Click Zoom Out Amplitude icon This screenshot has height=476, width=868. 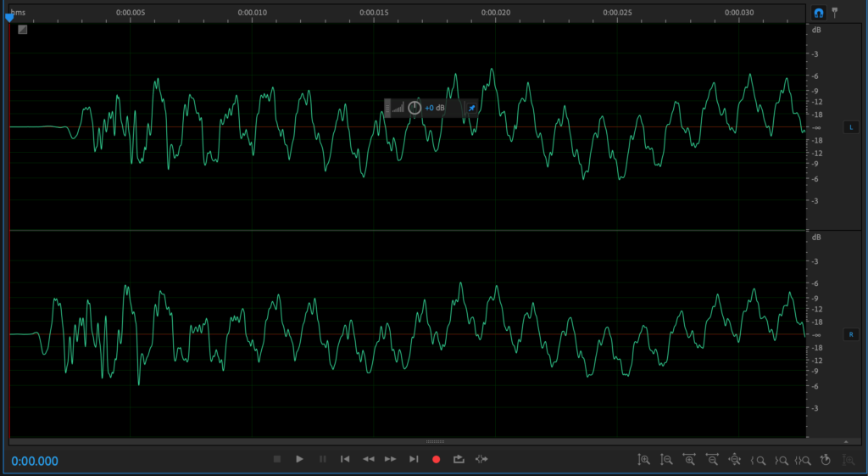coord(667,460)
